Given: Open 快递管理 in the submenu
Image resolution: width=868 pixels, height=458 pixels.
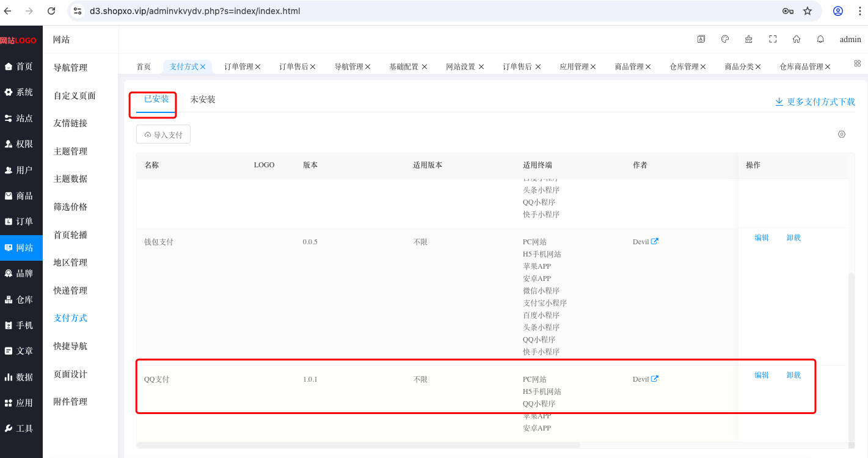Looking at the screenshot, I should (70, 291).
